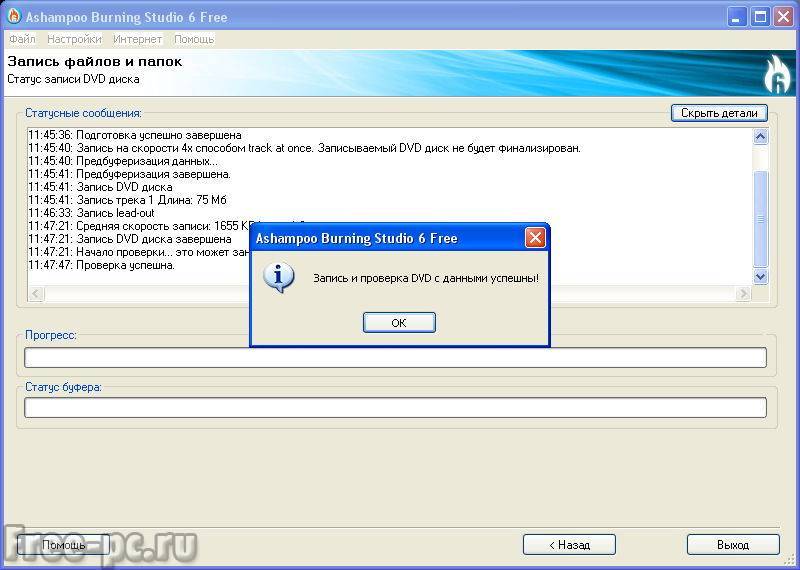800x570 pixels.
Task: Select log line 'Средняя скорость записи: 1655'
Action: (139, 226)
